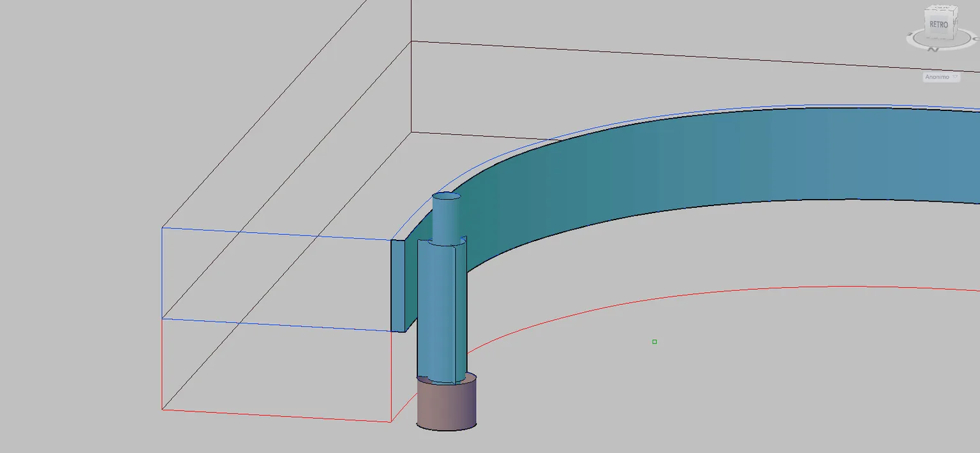The height and width of the screenshot is (453, 980).
Task: Click the E letter on the ViewCube compass ring
Action: (909, 34)
